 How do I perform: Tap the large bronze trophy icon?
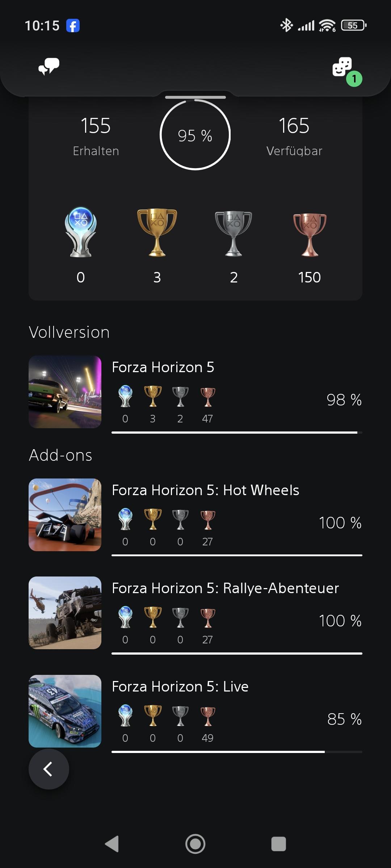coord(310,234)
